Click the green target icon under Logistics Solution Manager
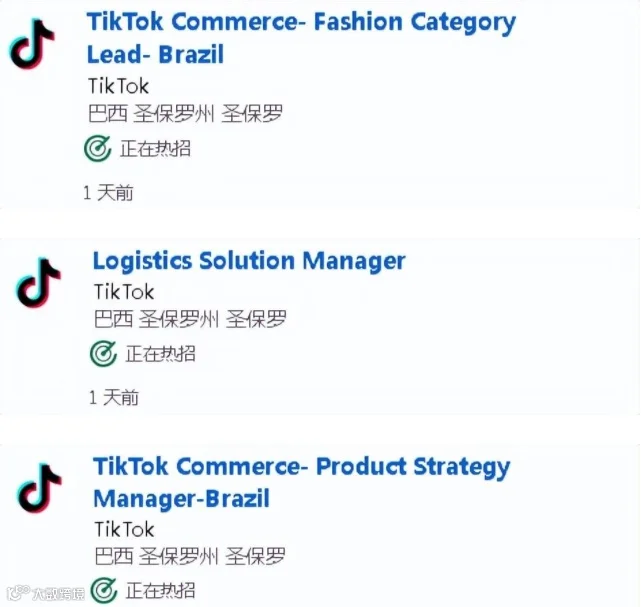This screenshot has height=607, width=641. point(103,354)
